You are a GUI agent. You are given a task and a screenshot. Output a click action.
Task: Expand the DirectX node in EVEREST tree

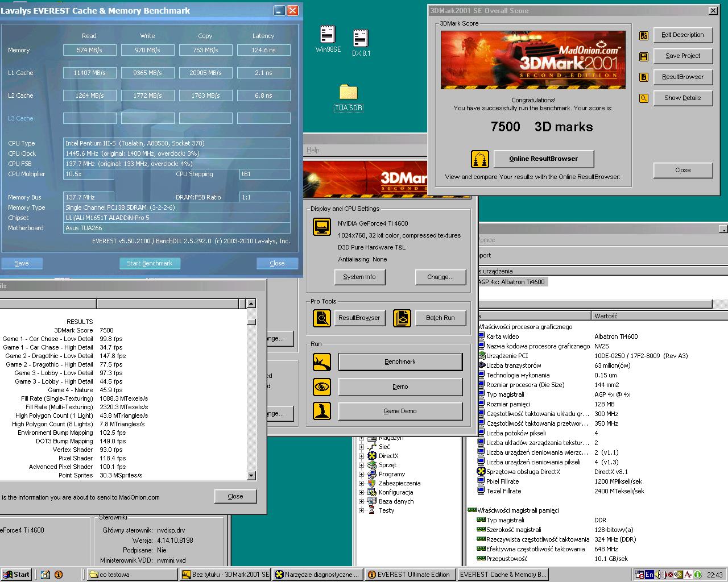[361, 456]
